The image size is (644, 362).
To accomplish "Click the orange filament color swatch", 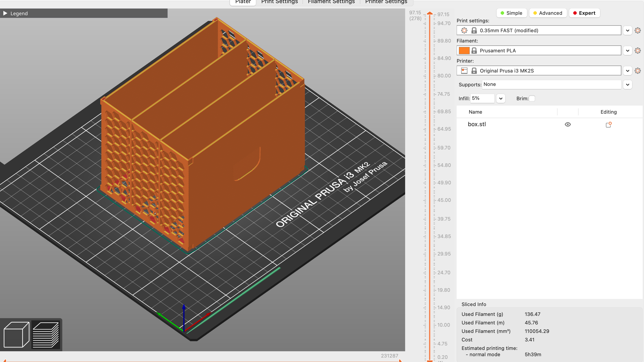I will pos(464,50).
